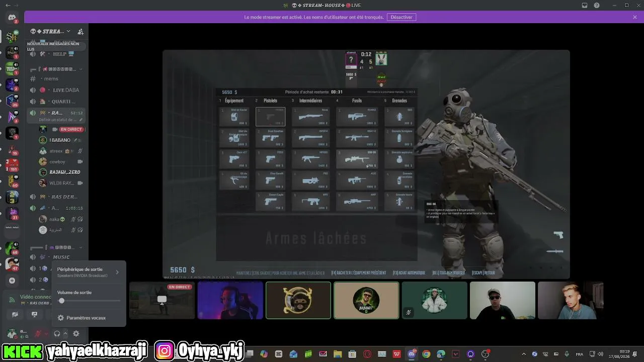This screenshot has height=362, width=644.
Task: Open the invite members icon beside server name
Action: pyautogui.click(x=80, y=31)
